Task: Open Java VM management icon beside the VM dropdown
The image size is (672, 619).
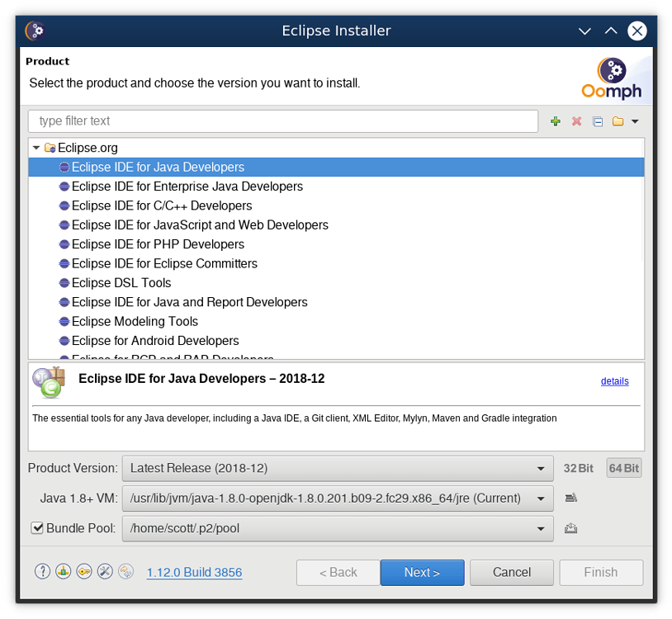Action: point(570,498)
